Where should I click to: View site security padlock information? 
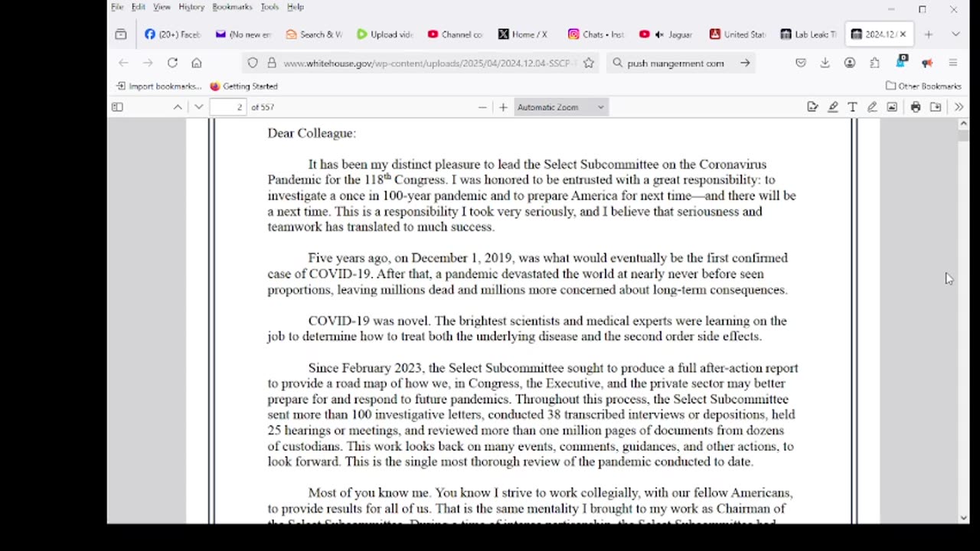pyautogui.click(x=271, y=64)
